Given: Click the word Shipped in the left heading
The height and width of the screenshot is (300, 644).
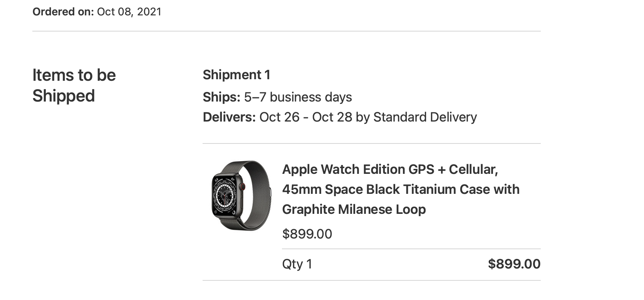Looking at the screenshot, I should click(x=64, y=96).
